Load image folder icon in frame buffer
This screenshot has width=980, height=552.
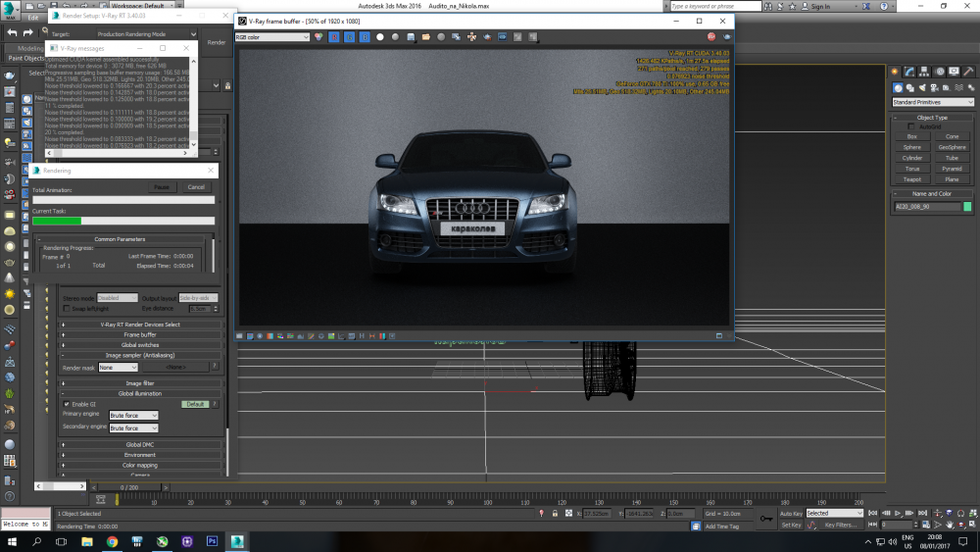coord(425,37)
